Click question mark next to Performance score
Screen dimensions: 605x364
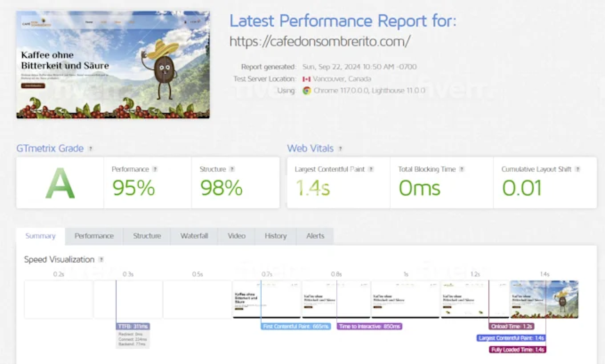[x=155, y=169]
